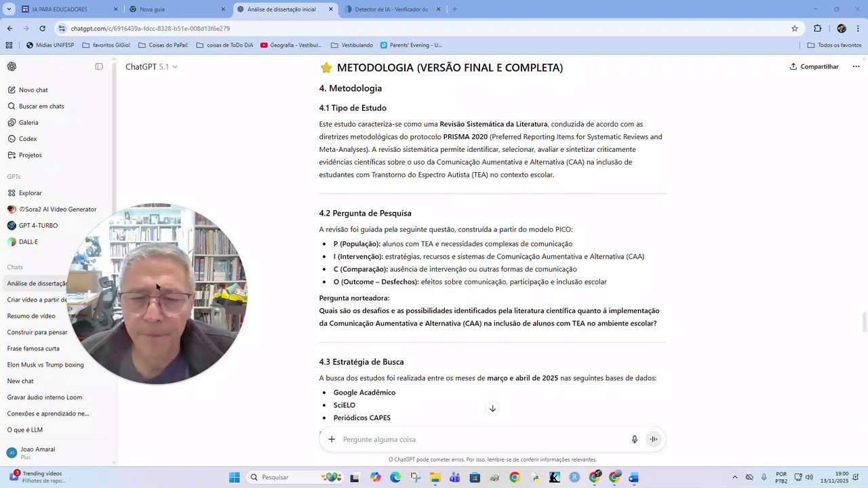
Task: Open Buscar em chats
Action: click(41, 106)
